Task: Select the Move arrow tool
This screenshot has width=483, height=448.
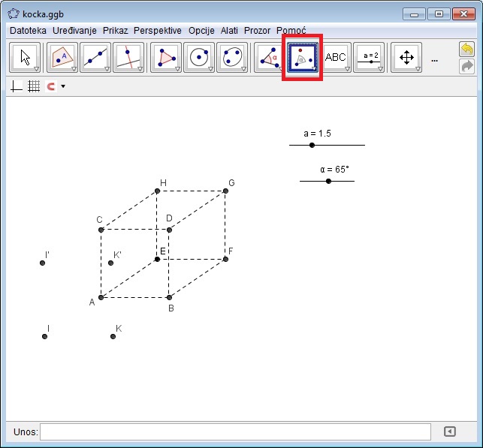Action: coord(25,58)
